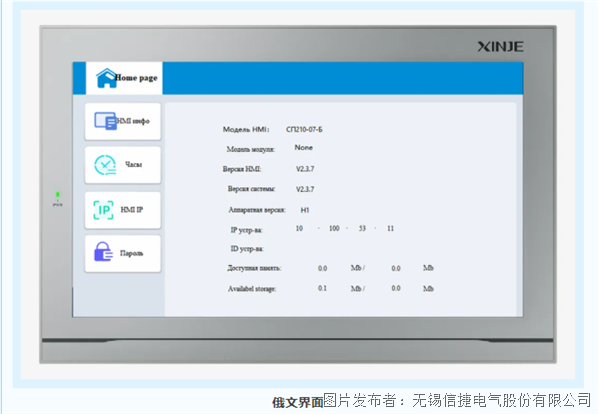Open the Пароль password label
600x414 pixels.
[x=132, y=253]
